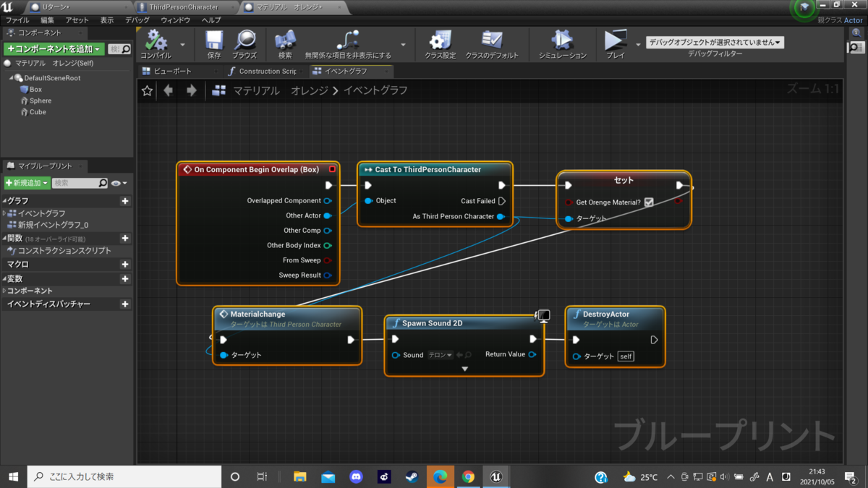Open Class Settings (クラス設定) icon
The image size is (868, 488).
(440, 40)
